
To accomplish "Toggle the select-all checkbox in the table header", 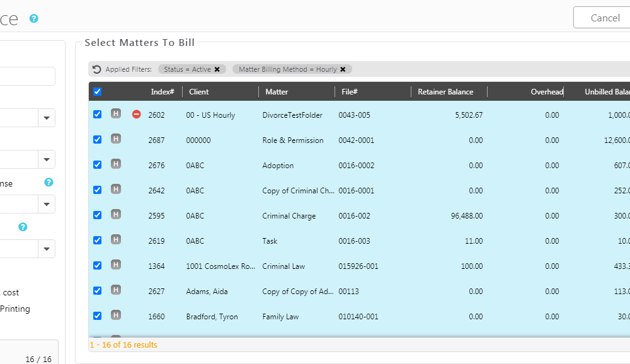I will click(x=97, y=92).
